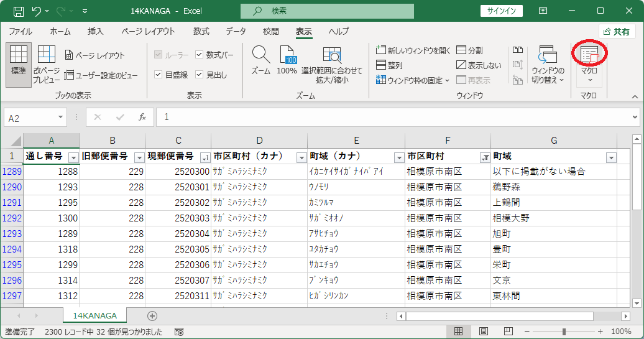
Task: Select column D header
Action: 259,141
